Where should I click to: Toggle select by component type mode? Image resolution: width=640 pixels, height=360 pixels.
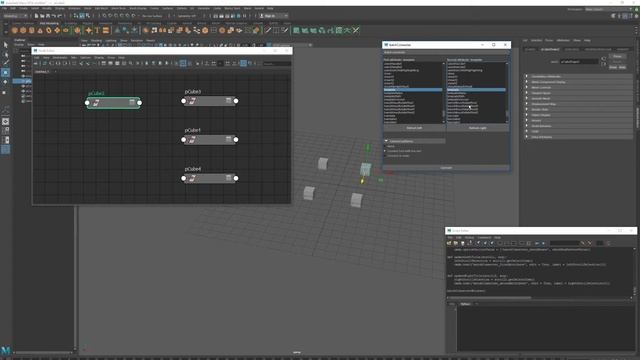(x=88, y=16)
